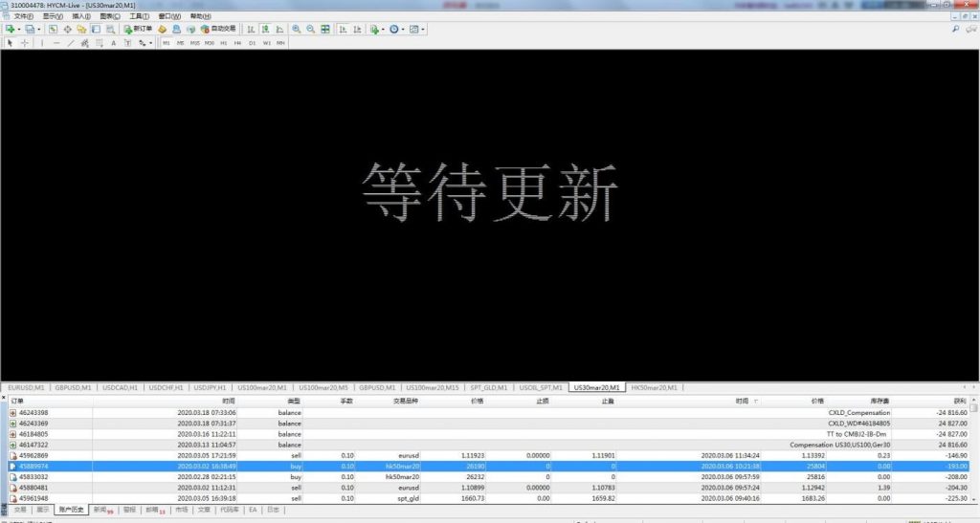This screenshot has height=523, width=980.
Task: Select the Fibonacci retracement tool
Action: point(99,43)
